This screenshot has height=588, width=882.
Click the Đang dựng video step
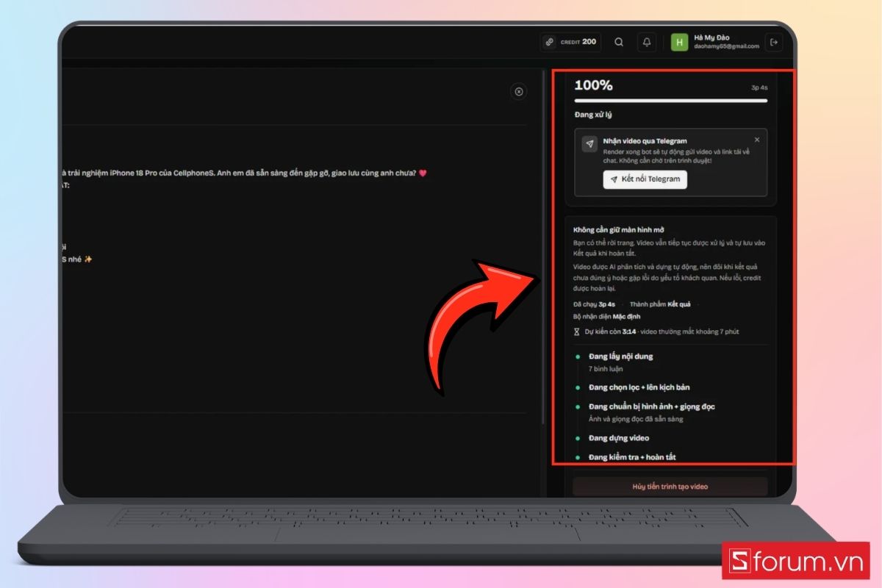coord(619,438)
